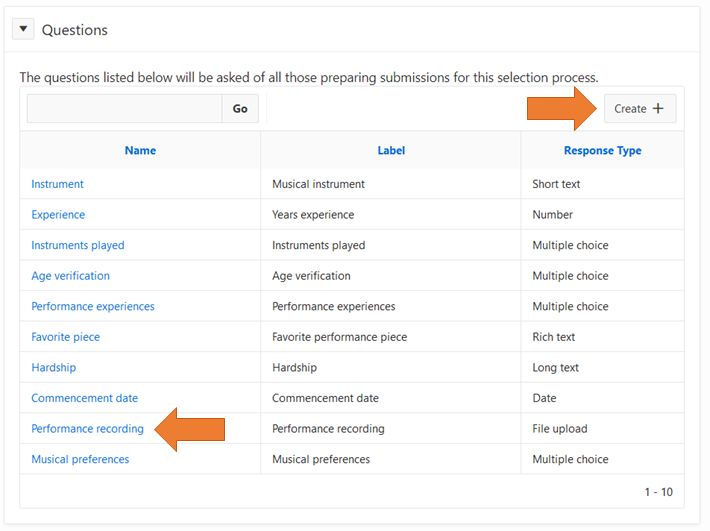The height and width of the screenshot is (531, 710).
Task: Open the Performance recording question
Action: (x=87, y=429)
